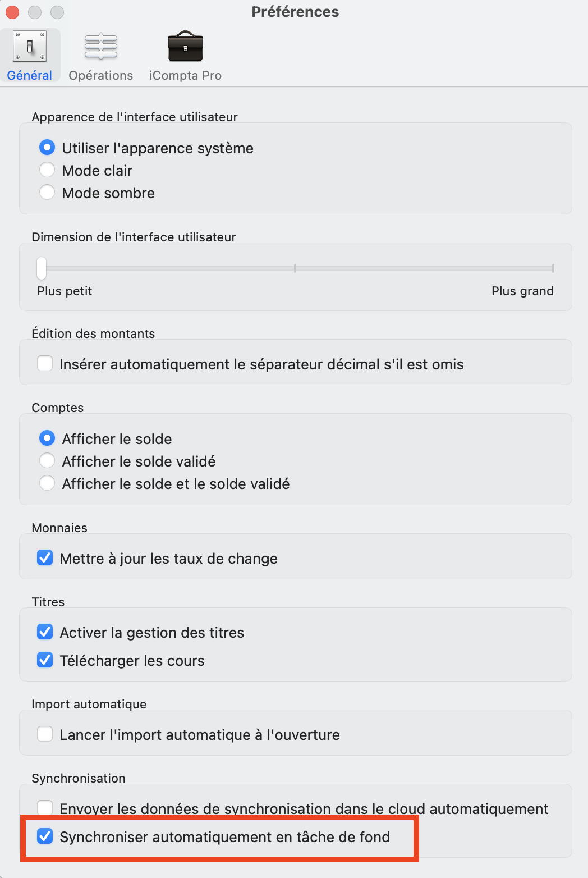Click the Plus grand end of slider
The image size is (588, 878).
point(553,268)
